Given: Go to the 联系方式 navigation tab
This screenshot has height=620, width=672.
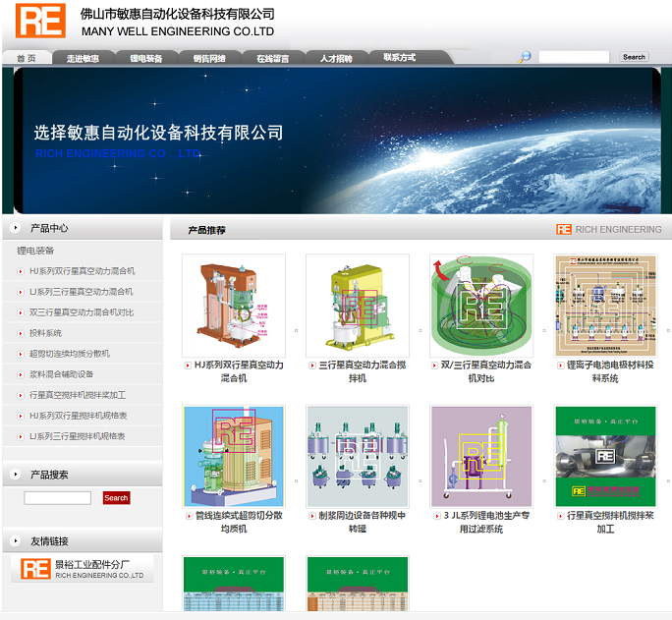Looking at the screenshot, I should point(399,58).
